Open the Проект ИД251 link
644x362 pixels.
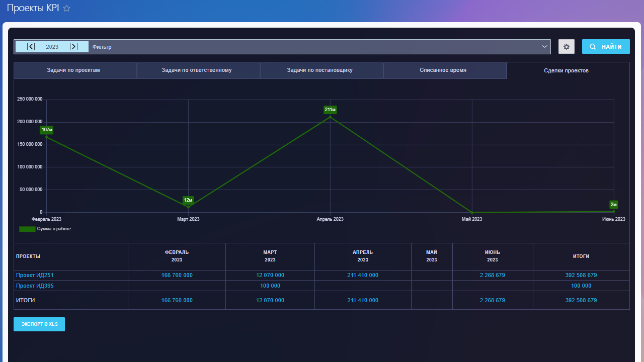[35, 276]
